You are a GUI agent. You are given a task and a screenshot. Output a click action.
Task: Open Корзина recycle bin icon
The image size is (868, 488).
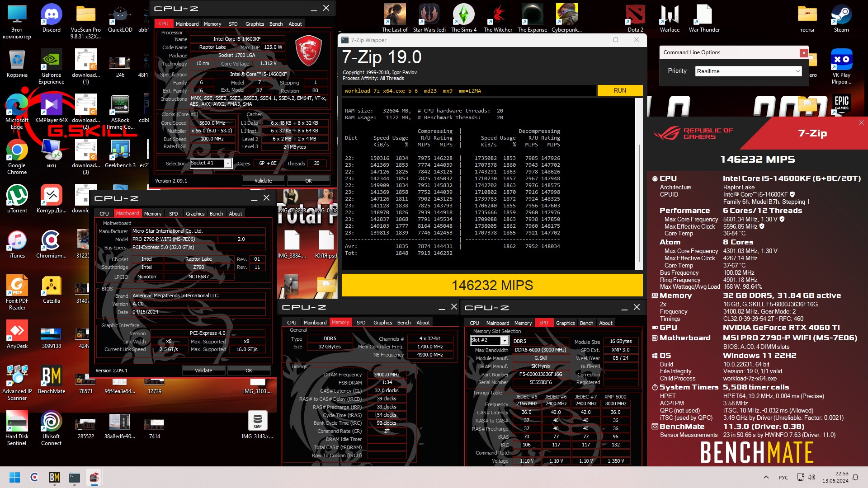coord(17,63)
